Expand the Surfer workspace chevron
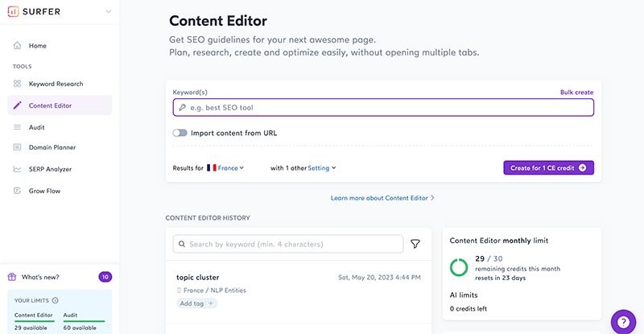Viewport: 644px width, 334px height. coord(109,11)
